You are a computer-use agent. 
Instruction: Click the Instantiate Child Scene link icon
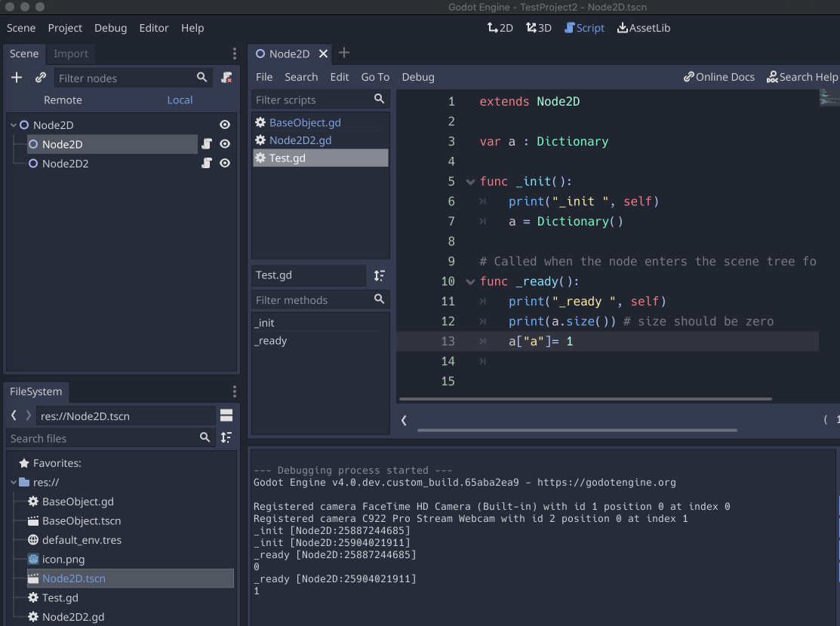pos(41,78)
